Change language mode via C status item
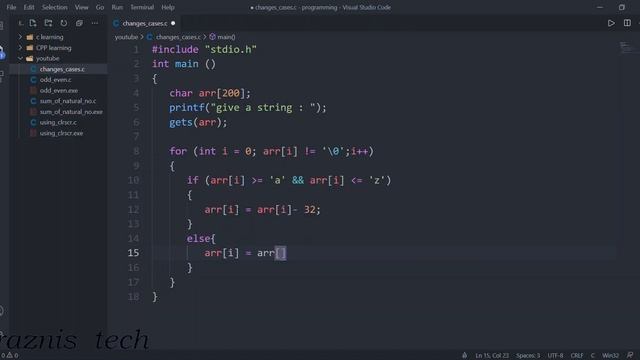The image size is (640, 360). click(x=593, y=356)
